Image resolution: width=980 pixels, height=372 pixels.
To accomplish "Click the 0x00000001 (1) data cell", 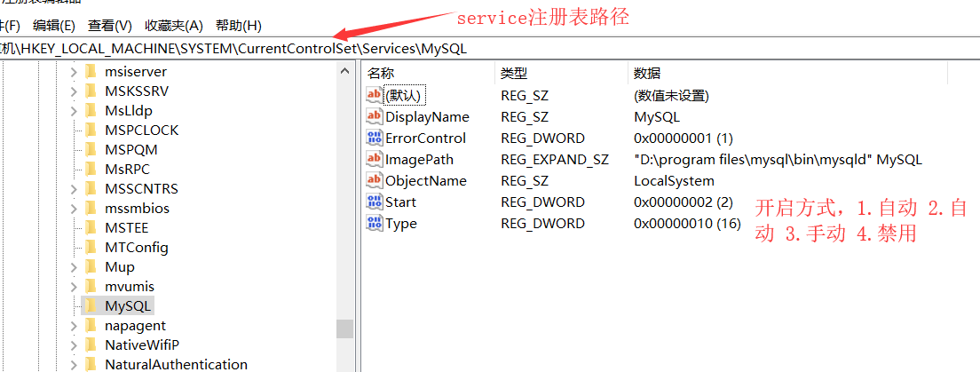I will [x=683, y=139].
